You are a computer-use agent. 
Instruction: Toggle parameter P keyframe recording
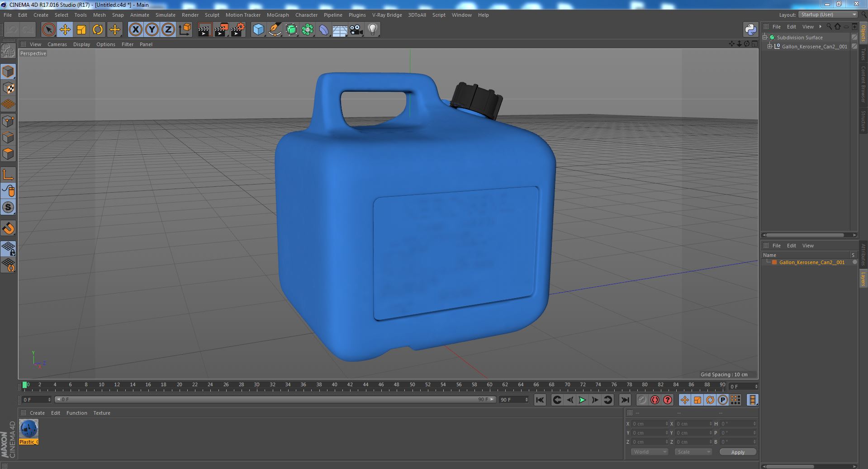(723, 400)
